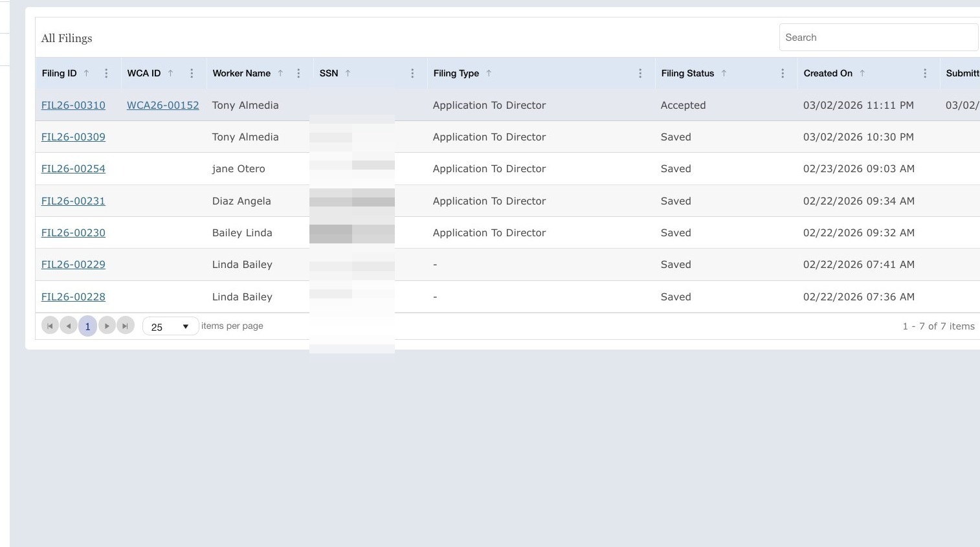Sort by SSN header text
Screen dimensions: 980x547
click(329, 73)
